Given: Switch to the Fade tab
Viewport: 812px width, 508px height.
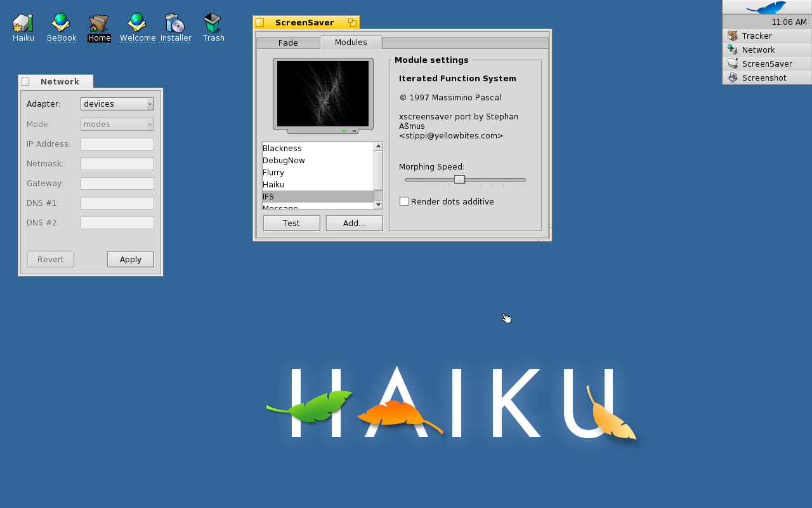Looking at the screenshot, I should click(x=288, y=43).
